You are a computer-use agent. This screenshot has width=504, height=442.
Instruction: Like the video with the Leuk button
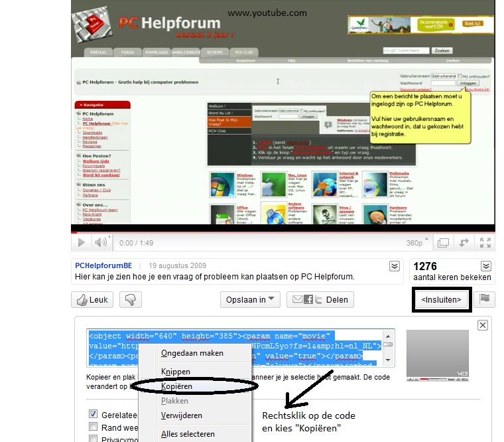[92, 300]
